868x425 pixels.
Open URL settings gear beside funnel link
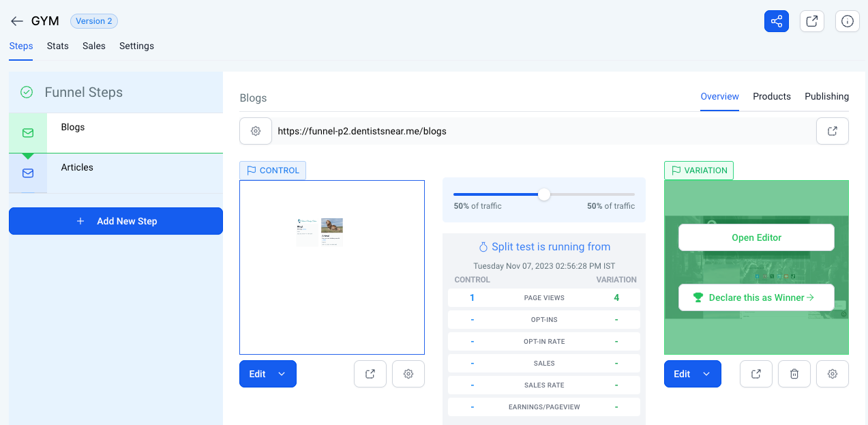256,131
